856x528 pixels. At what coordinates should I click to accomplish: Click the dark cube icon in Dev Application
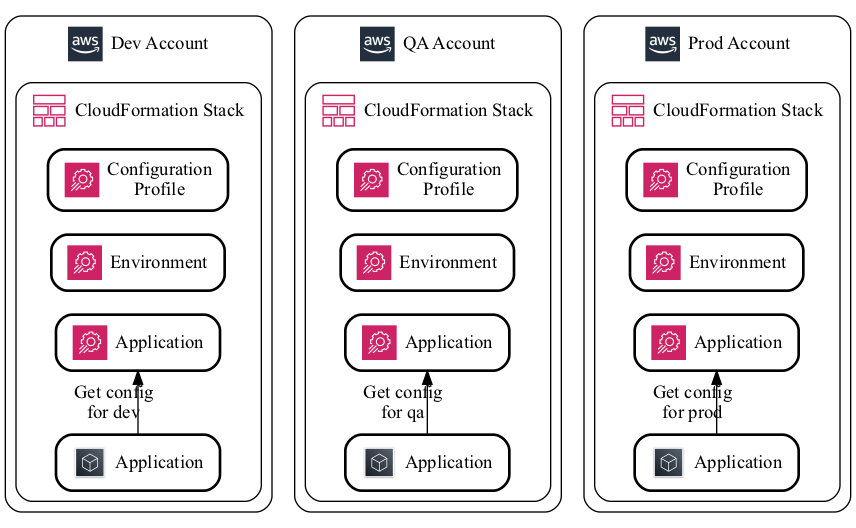tap(90, 463)
